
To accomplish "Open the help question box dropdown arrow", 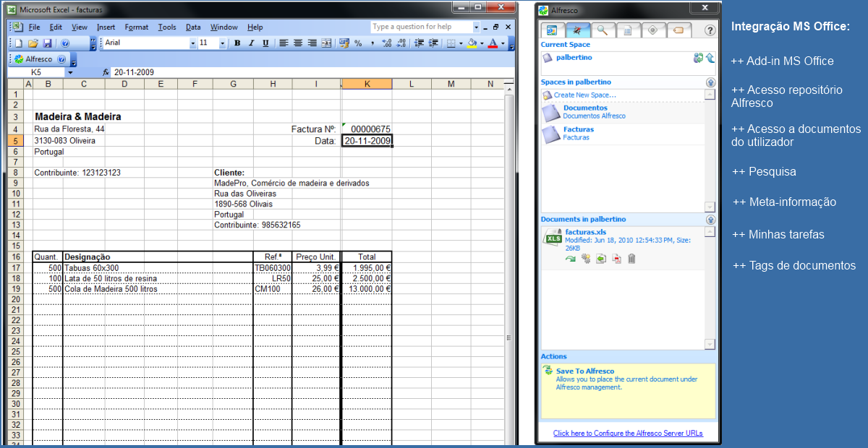I will (x=475, y=27).
